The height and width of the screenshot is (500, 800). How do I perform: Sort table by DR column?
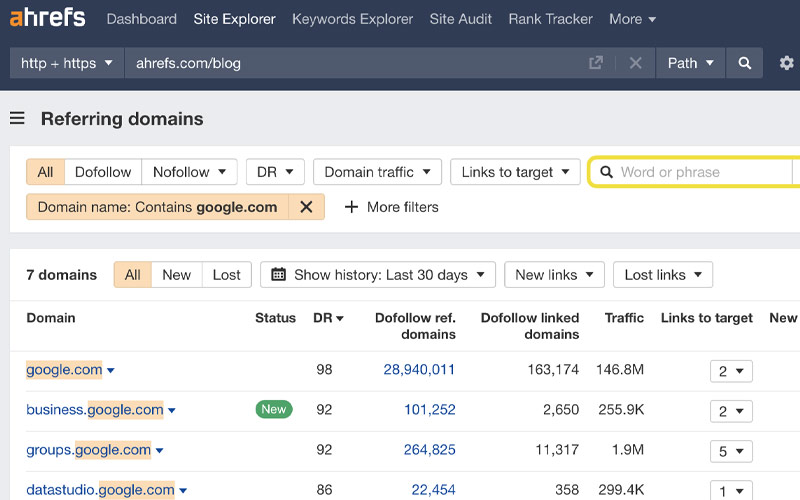[328, 318]
